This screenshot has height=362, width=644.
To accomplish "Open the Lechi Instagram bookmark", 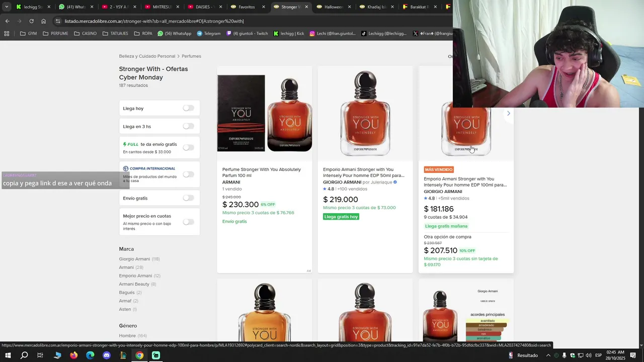I will pyautogui.click(x=332, y=34).
